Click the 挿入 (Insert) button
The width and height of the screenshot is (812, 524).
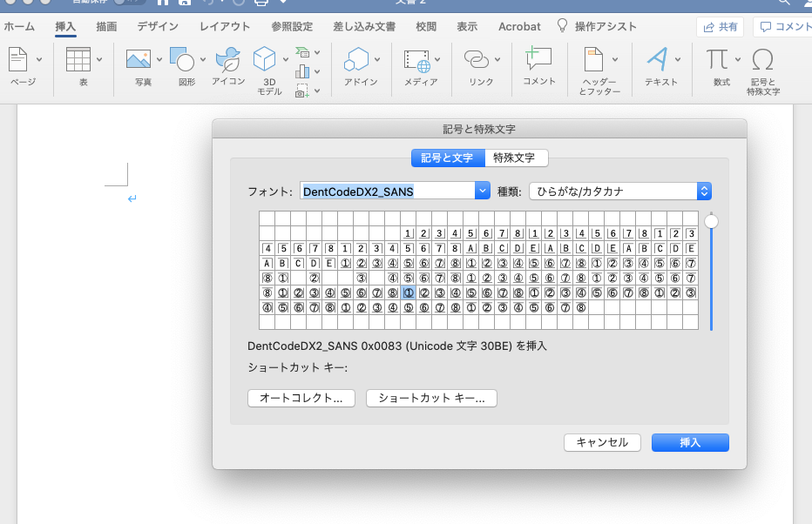pos(690,442)
